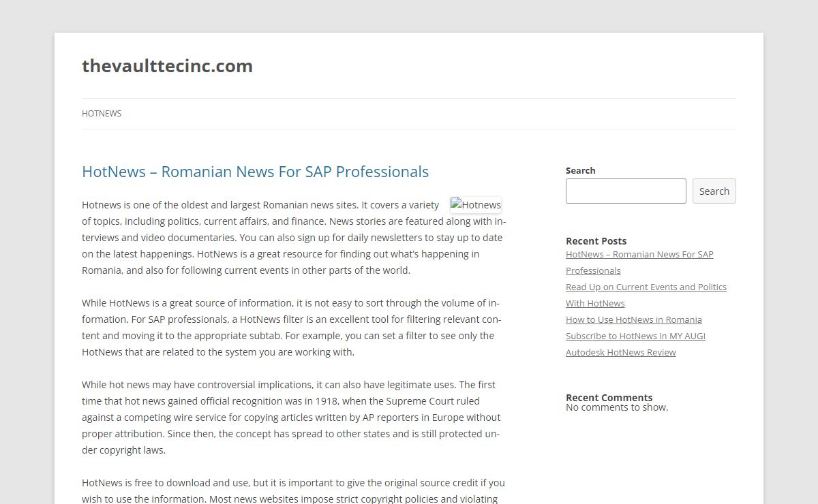Open recent post Subscribe to HotNews in MY AUGI
Screen dimensions: 818x504
[635, 336]
